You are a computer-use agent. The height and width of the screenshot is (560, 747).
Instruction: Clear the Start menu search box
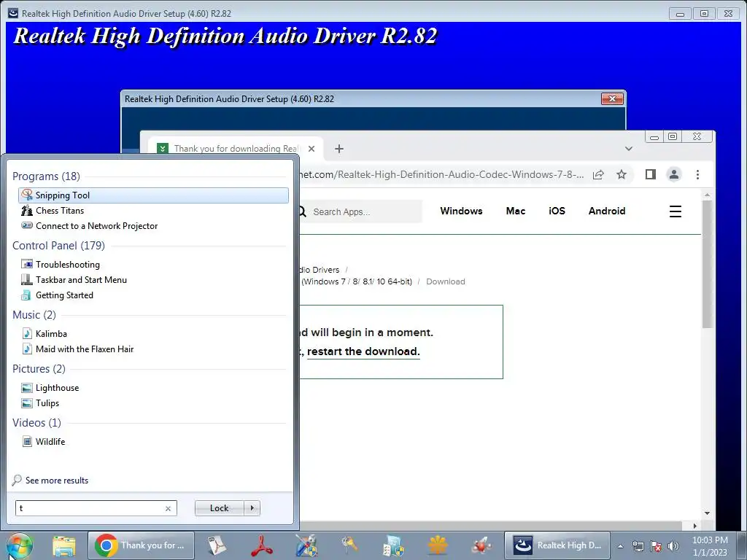tap(168, 508)
